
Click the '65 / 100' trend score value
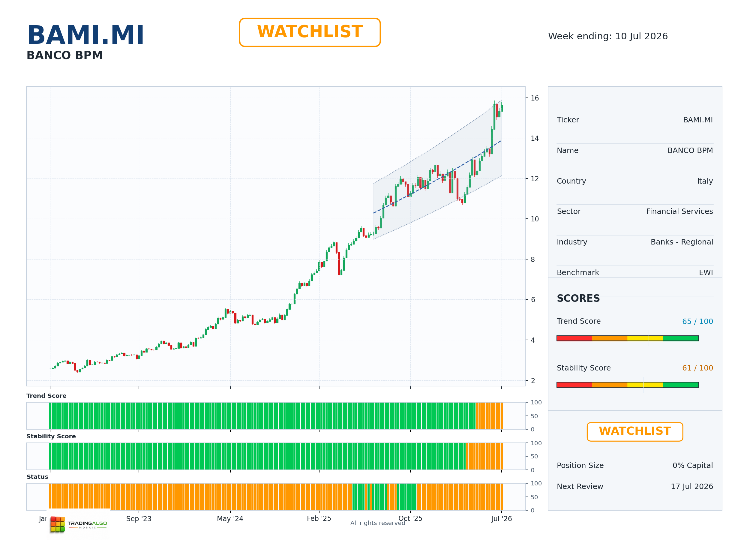click(x=697, y=321)
